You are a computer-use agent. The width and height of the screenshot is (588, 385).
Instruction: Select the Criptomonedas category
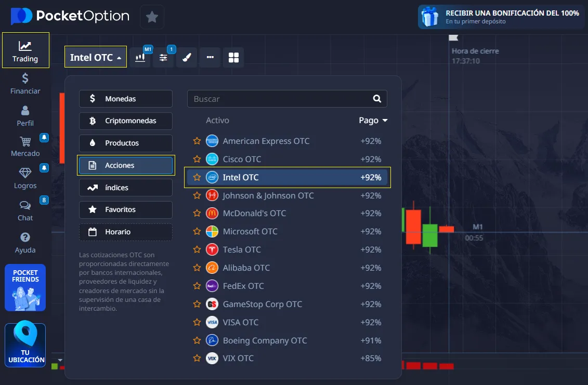tap(126, 121)
